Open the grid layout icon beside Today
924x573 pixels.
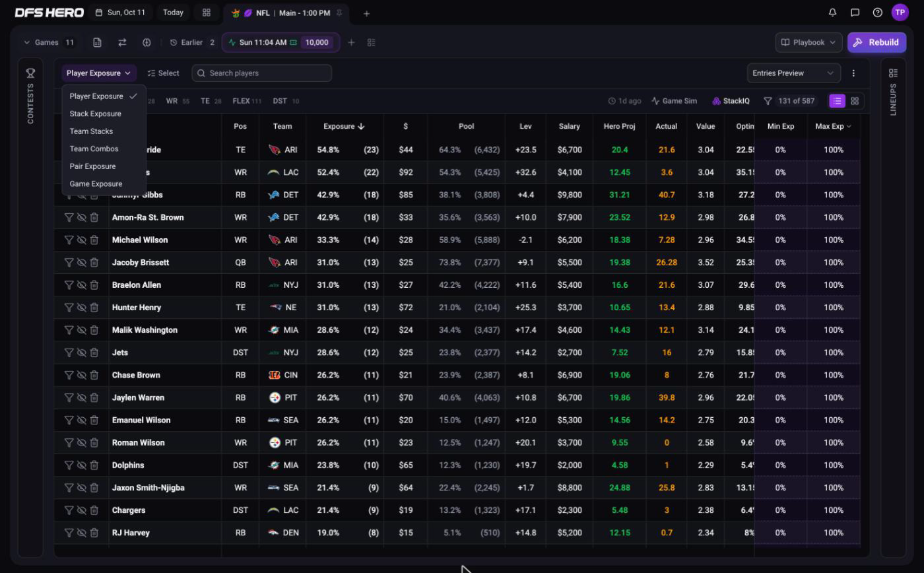pyautogui.click(x=207, y=13)
